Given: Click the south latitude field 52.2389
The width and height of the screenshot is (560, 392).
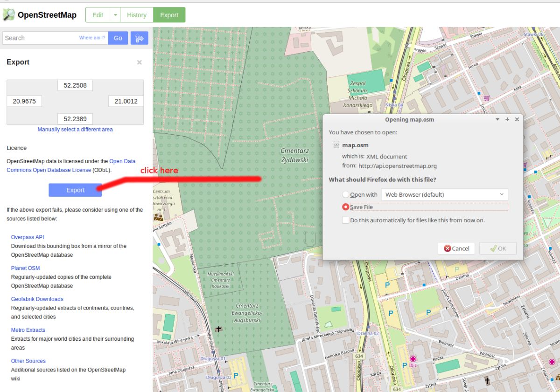Looking at the screenshot, I should tap(75, 118).
